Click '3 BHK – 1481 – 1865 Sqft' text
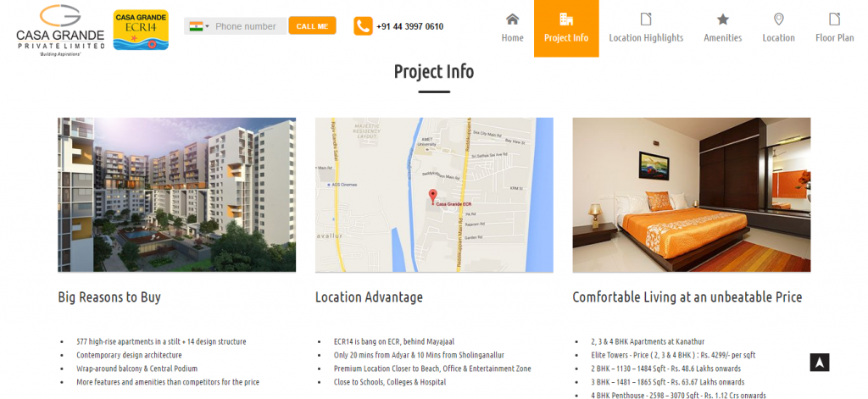 coord(668,382)
